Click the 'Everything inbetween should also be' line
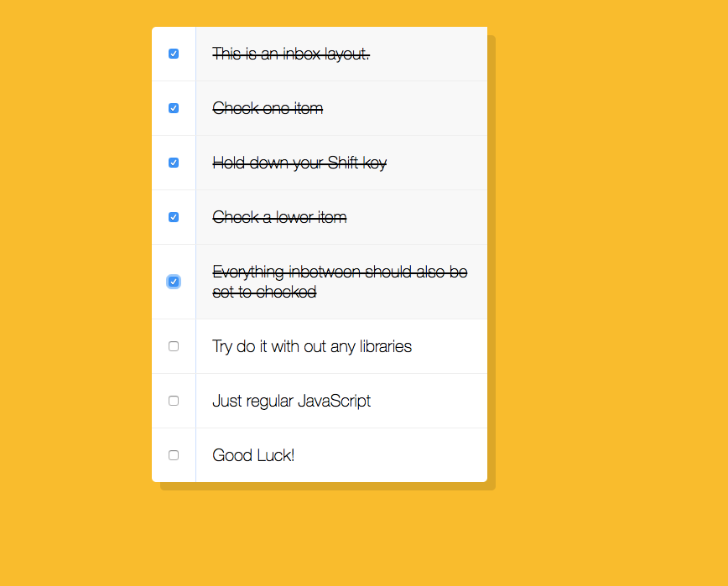This screenshot has height=586, width=728. (x=340, y=272)
